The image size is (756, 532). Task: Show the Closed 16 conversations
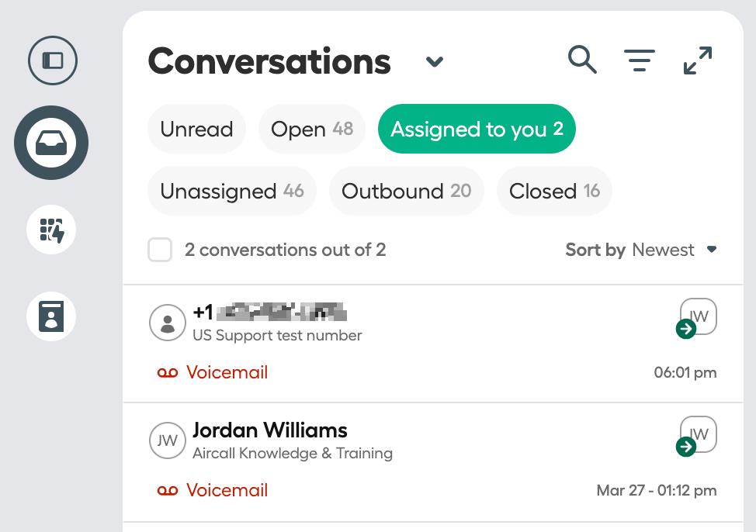coord(554,192)
